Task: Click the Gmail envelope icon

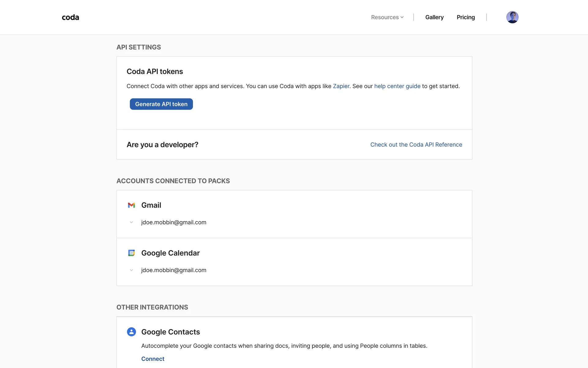Action: click(x=131, y=205)
